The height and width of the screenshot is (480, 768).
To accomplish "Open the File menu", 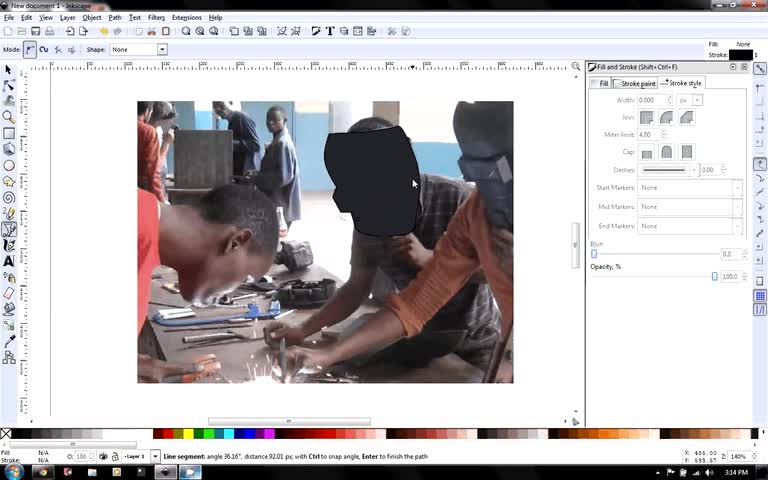I will pos(9,18).
